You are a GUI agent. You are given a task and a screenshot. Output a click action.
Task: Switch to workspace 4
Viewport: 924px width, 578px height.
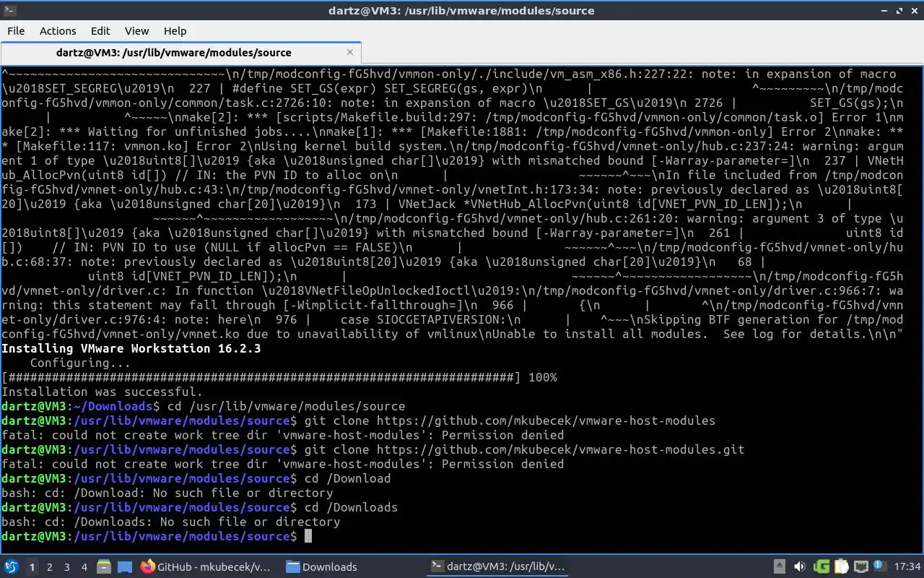(x=84, y=567)
